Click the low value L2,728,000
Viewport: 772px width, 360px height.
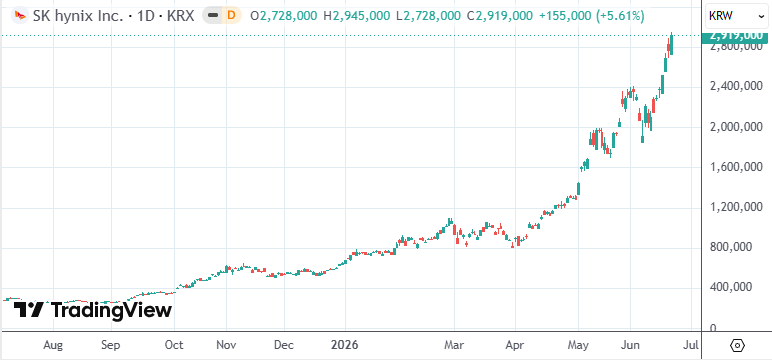[428, 16]
